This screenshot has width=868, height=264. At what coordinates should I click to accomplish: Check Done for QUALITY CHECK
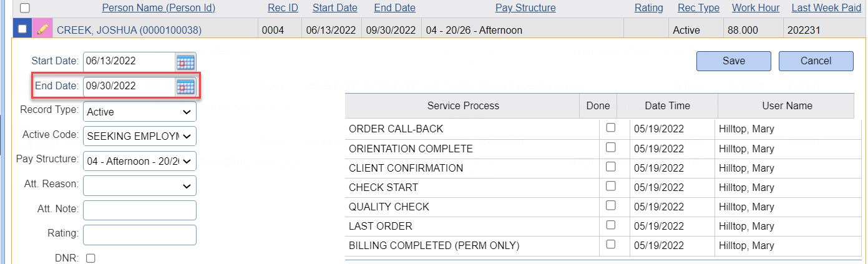[611, 205]
